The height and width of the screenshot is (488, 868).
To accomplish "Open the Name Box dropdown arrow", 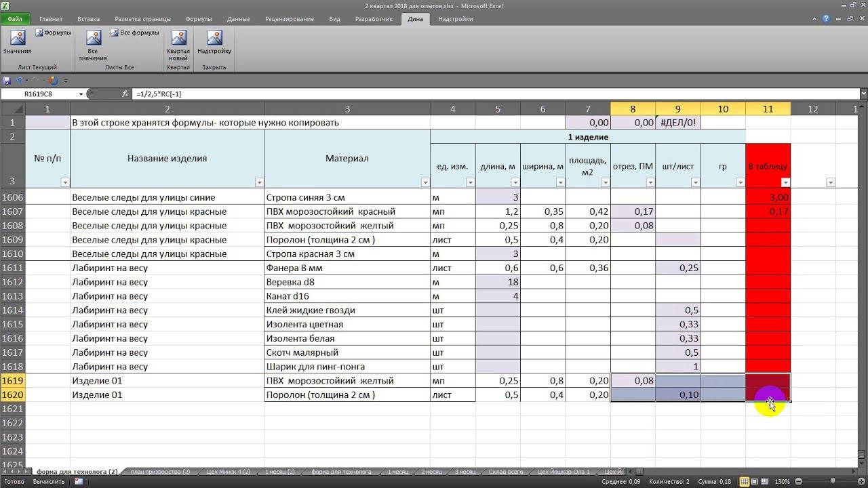I will [81, 94].
